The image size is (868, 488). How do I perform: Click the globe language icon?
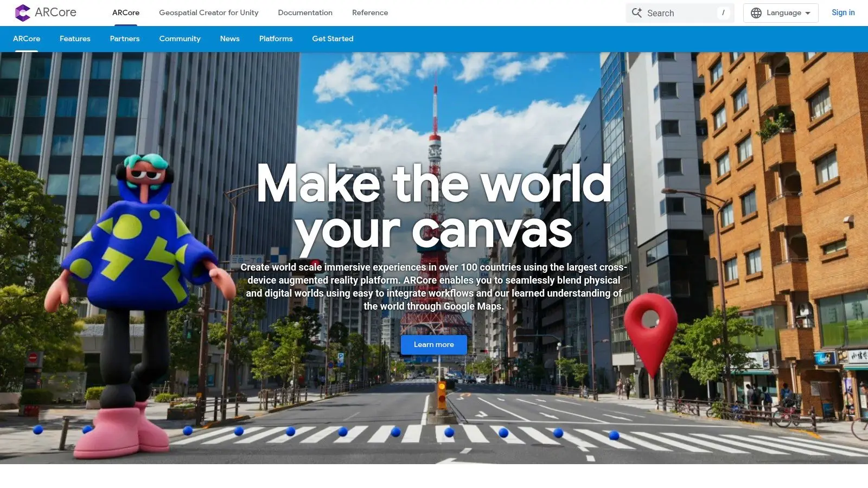tap(756, 12)
